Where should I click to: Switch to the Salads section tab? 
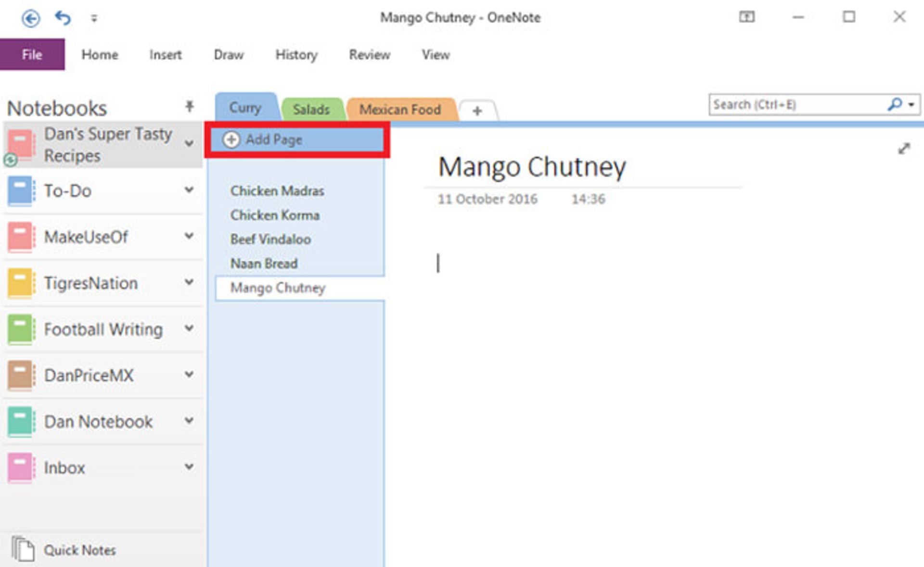311,110
